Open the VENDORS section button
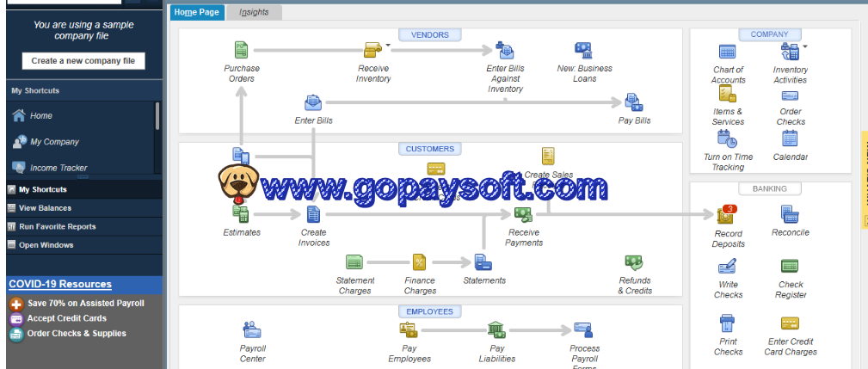Viewport: 868px width, 369px height. [x=429, y=35]
